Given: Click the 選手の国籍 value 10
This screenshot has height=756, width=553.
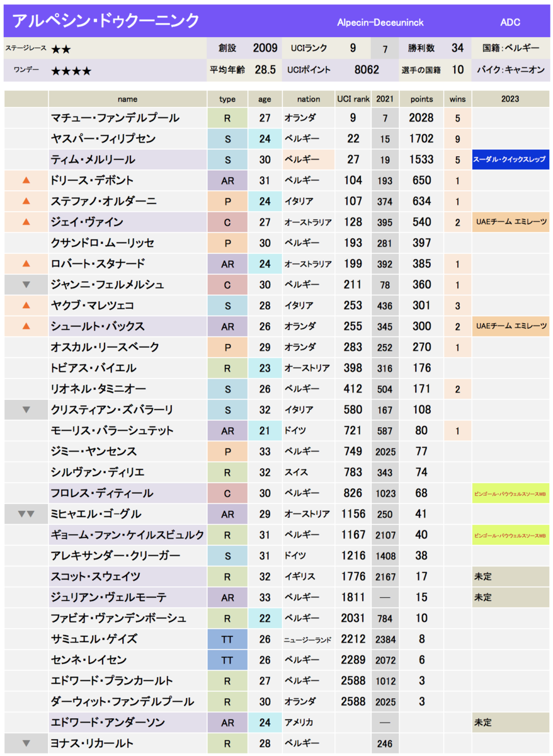Looking at the screenshot, I should pos(458,70).
